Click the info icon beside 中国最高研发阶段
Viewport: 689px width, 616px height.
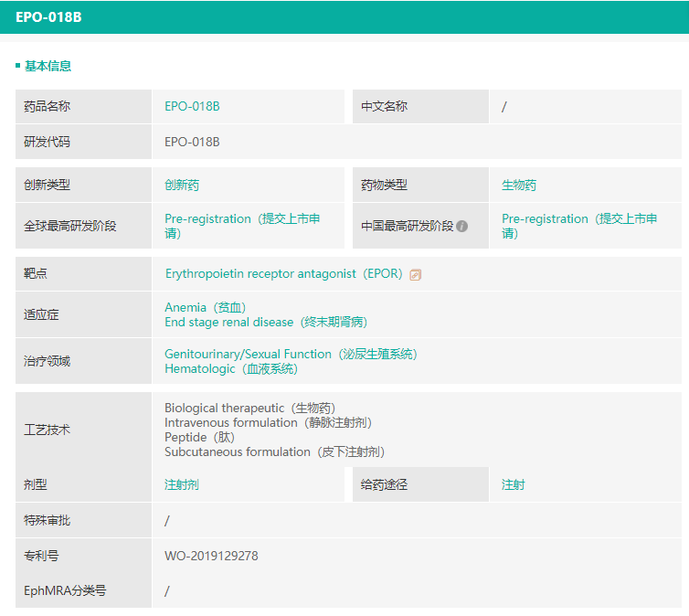pyautogui.click(x=462, y=226)
